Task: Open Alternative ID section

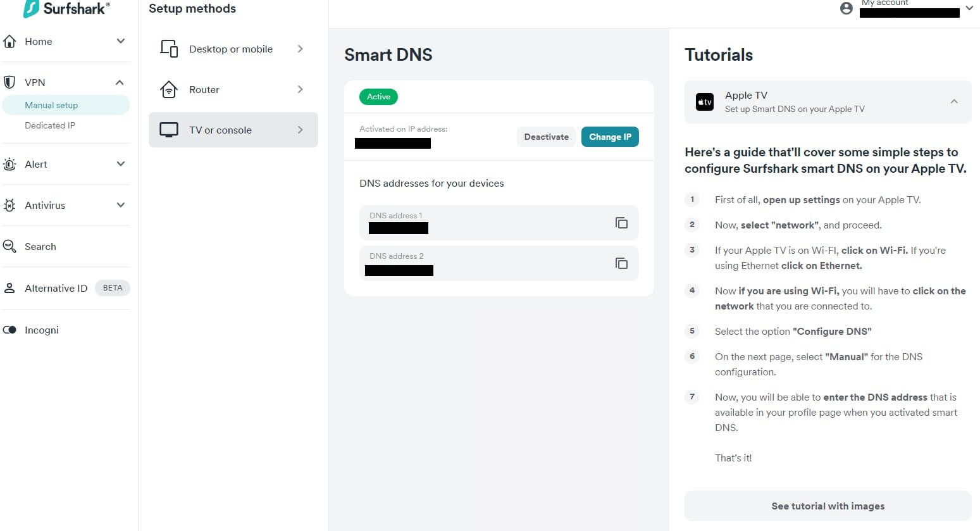Action: pyautogui.click(x=56, y=288)
